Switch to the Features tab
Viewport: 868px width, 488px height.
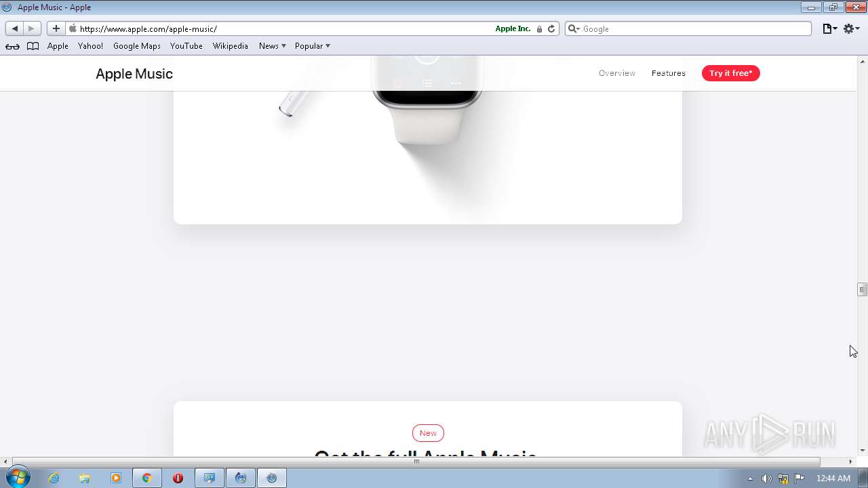click(669, 73)
